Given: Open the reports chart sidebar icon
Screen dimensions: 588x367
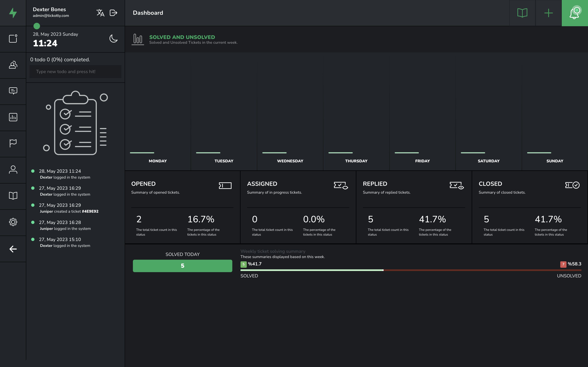Looking at the screenshot, I should [x=13, y=117].
